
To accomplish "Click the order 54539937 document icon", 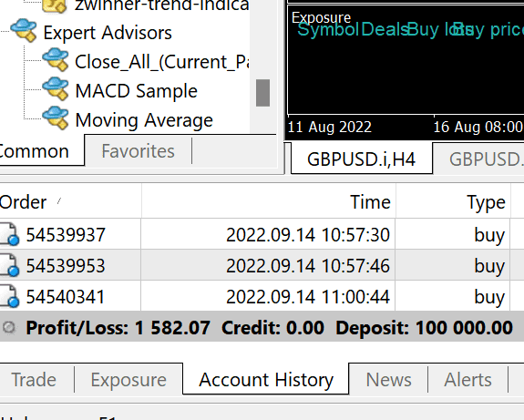I will (9, 234).
